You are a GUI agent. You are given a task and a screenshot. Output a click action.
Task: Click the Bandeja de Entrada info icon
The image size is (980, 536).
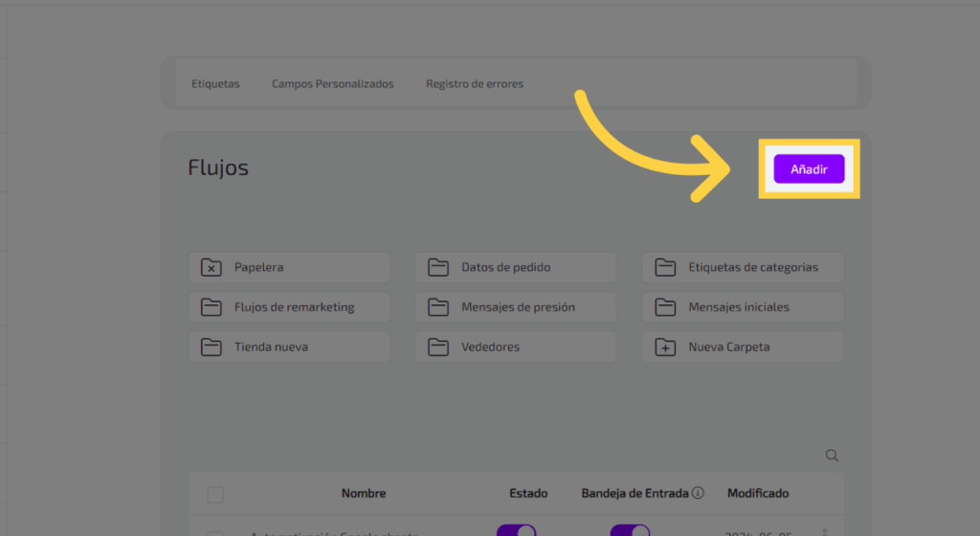[698, 494]
